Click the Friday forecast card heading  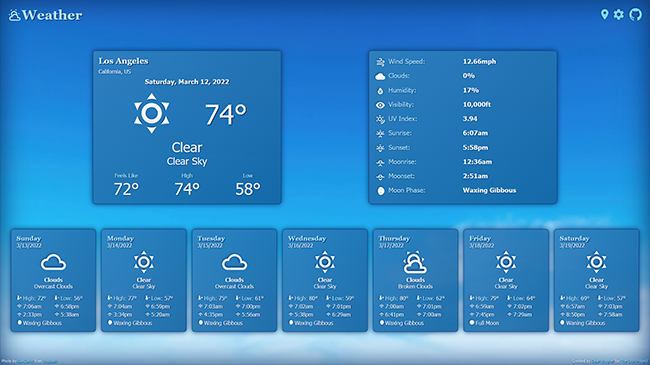(x=480, y=238)
